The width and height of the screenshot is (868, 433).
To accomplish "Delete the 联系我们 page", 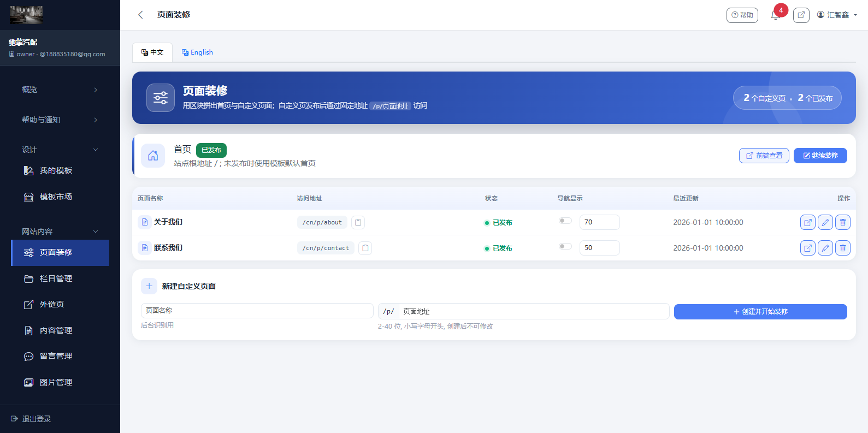I will (x=842, y=248).
